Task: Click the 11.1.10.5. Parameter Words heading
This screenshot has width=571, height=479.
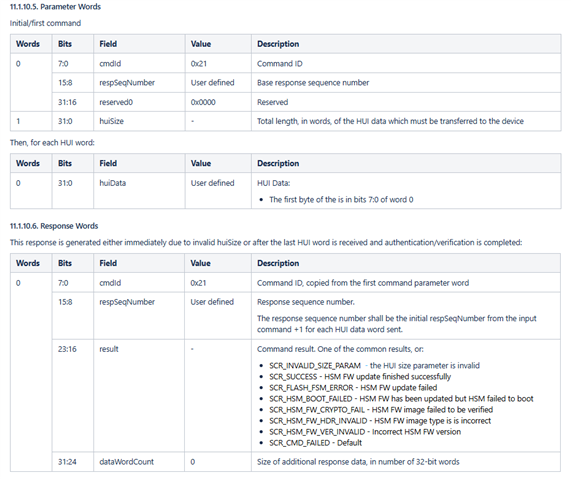Action: [55, 7]
